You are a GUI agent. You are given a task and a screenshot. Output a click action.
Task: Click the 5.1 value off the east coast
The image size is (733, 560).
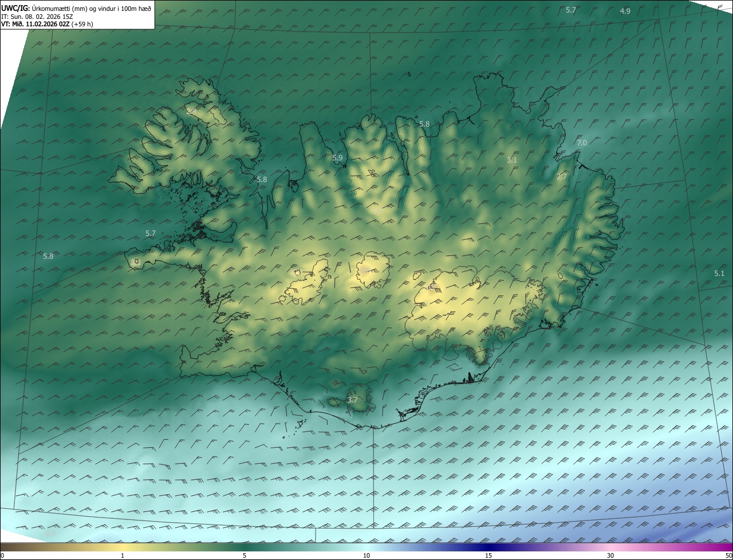coord(719,274)
